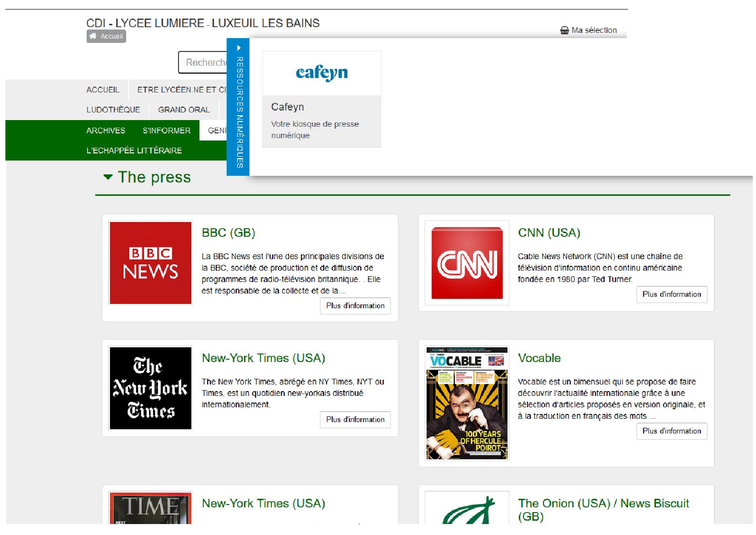
Task: Click the Cafeyn title text
Action: pos(288,107)
